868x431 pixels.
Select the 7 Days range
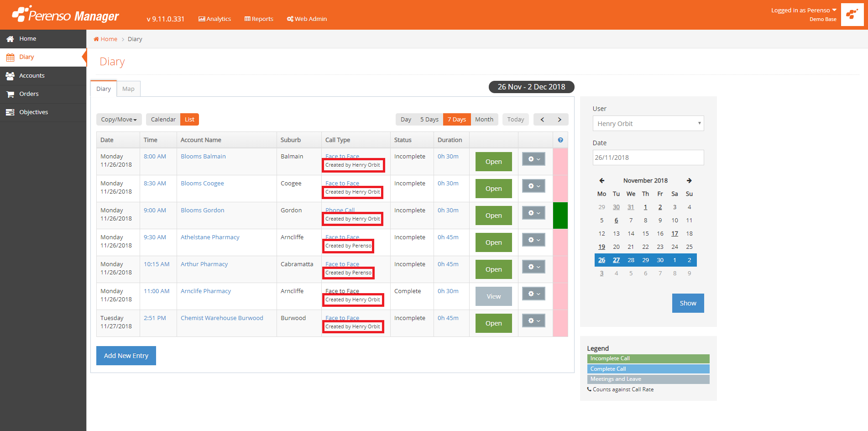point(457,120)
